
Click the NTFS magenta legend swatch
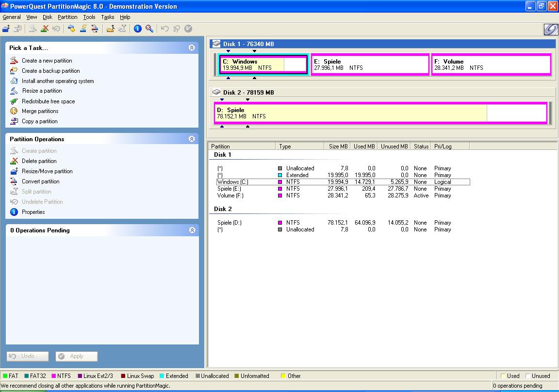click(x=54, y=376)
